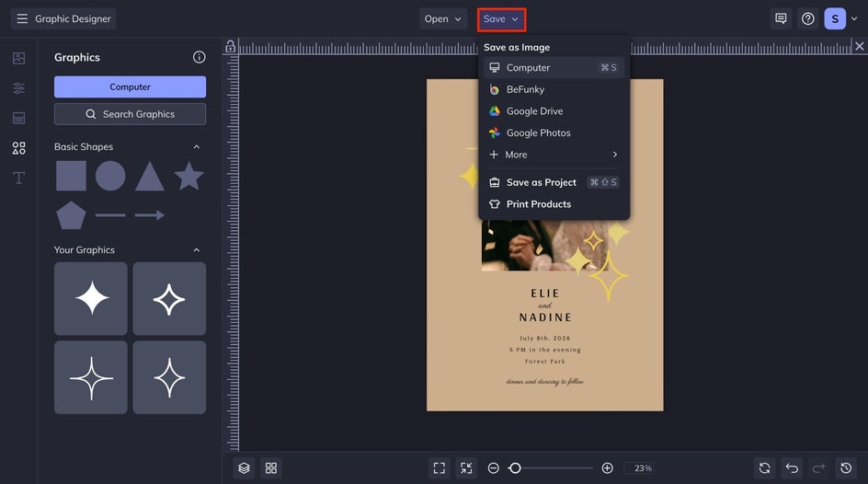Add the straight line shape
The image size is (868, 484).
110,215
